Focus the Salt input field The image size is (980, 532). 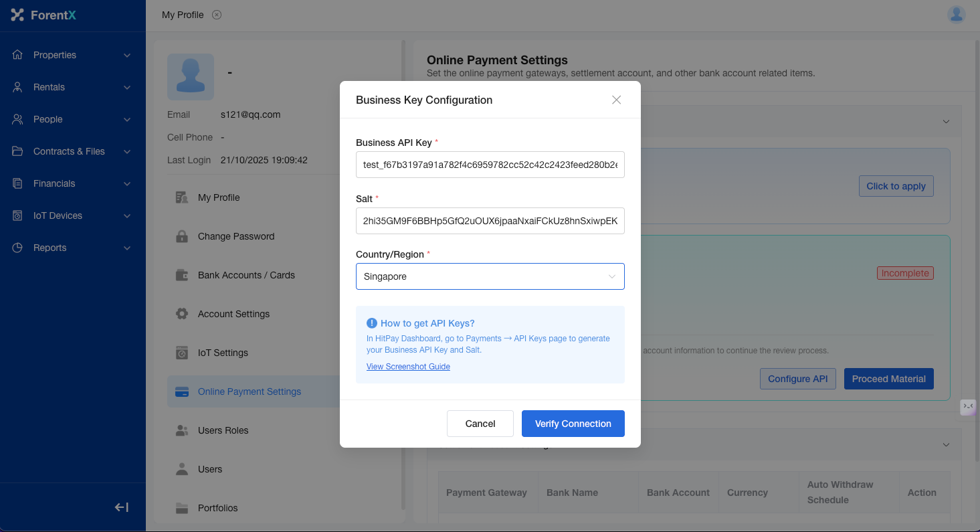click(490, 221)
